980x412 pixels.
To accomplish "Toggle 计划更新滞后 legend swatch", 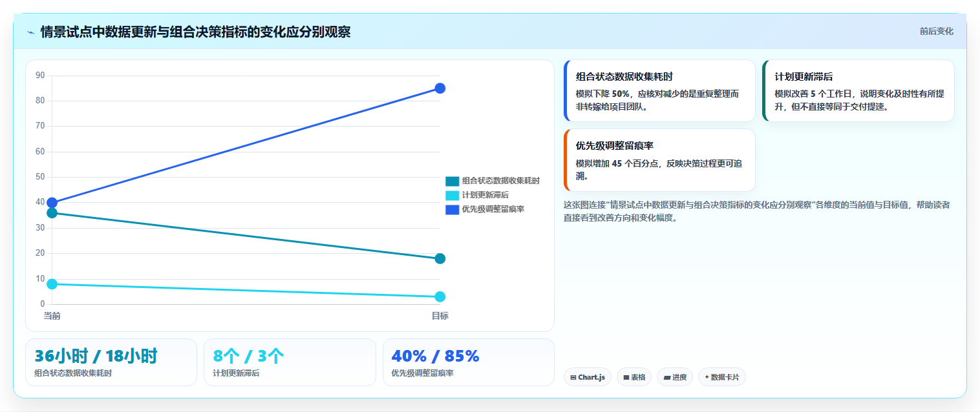I will 452,195.
